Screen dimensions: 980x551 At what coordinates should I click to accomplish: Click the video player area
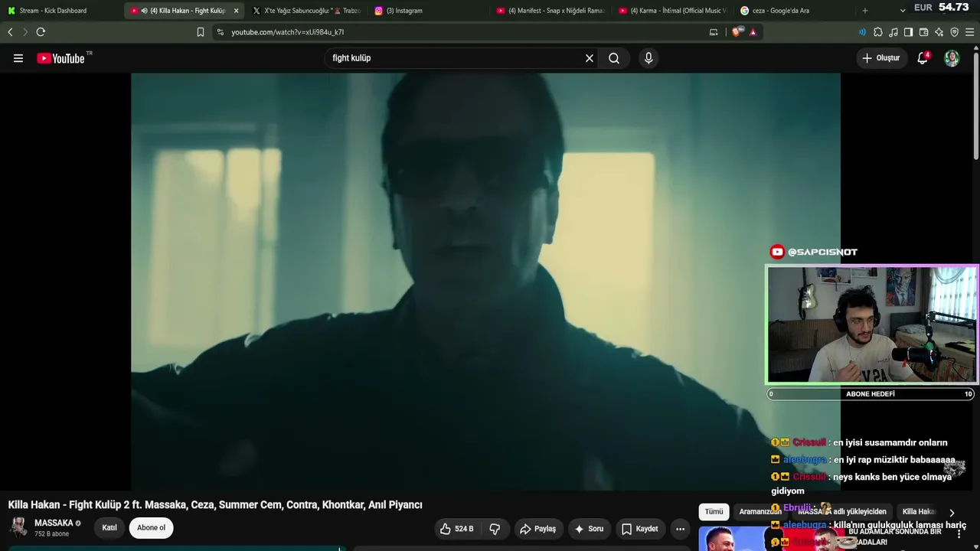(x=485, y=282)
